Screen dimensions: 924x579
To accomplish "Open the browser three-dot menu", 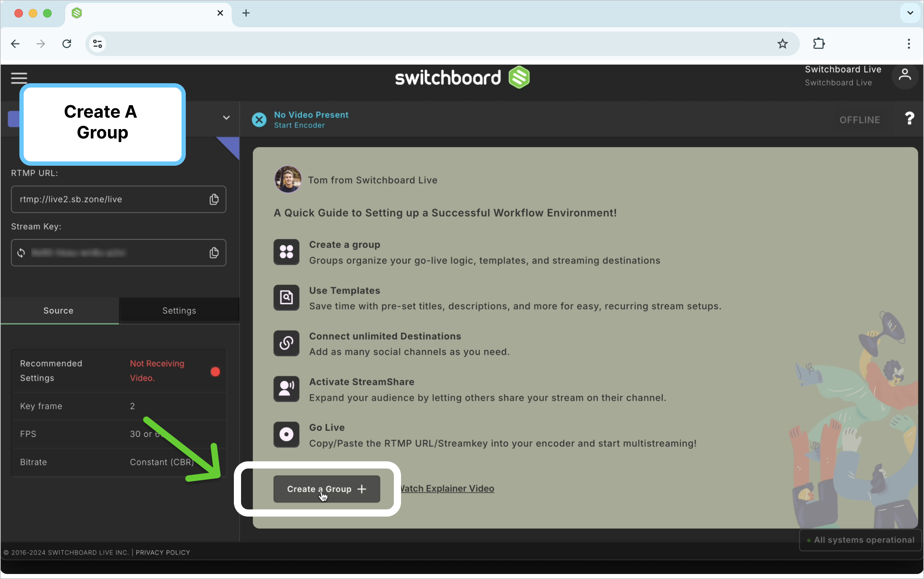I will tap(909, 44).
